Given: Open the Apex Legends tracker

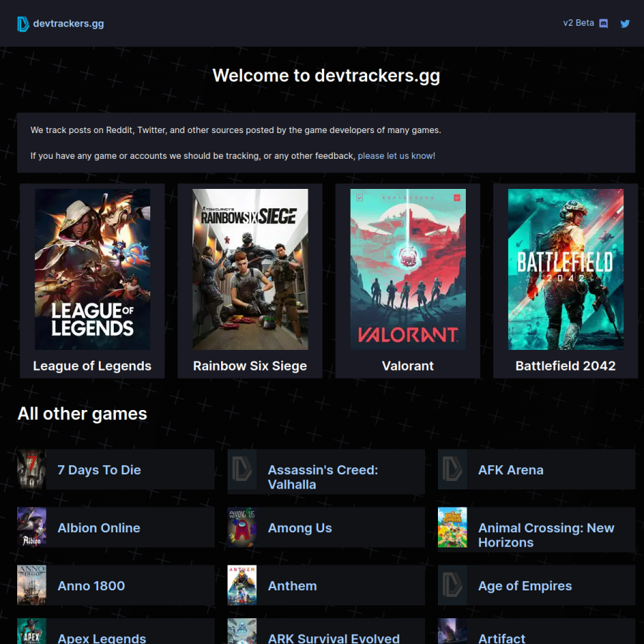Looking at the screenshot, I should pyautogui.click(x=102, y=638).
